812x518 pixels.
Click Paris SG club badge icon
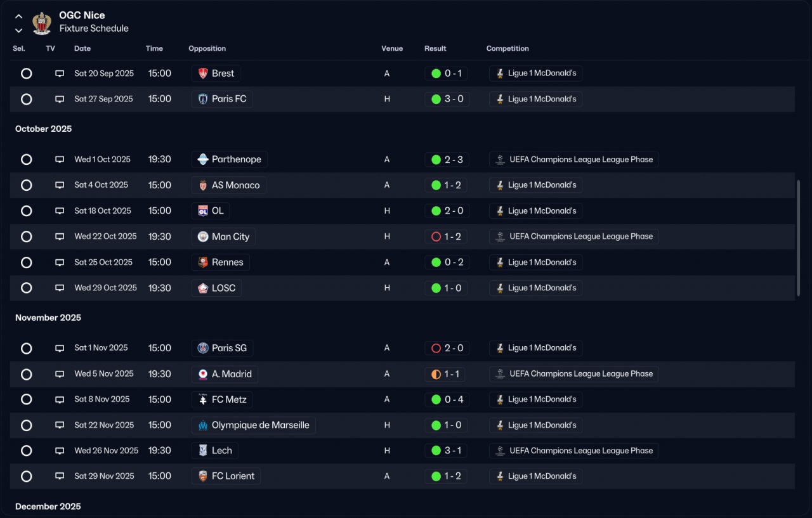pos(203,348)
